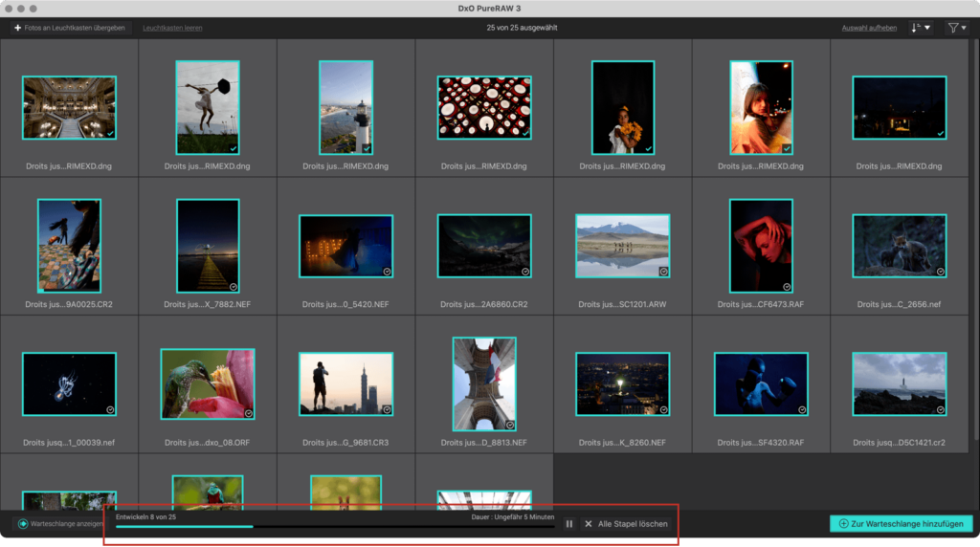980x547 pixels.
Task: Click status icon on CF6473.RAF thumbnail
Action: click(787, 287)
